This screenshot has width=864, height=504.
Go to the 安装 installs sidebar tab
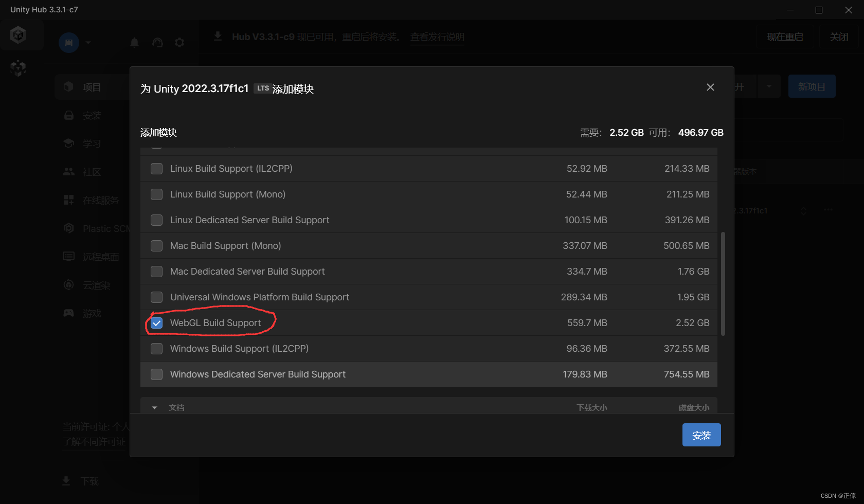(x=92, y=116)
